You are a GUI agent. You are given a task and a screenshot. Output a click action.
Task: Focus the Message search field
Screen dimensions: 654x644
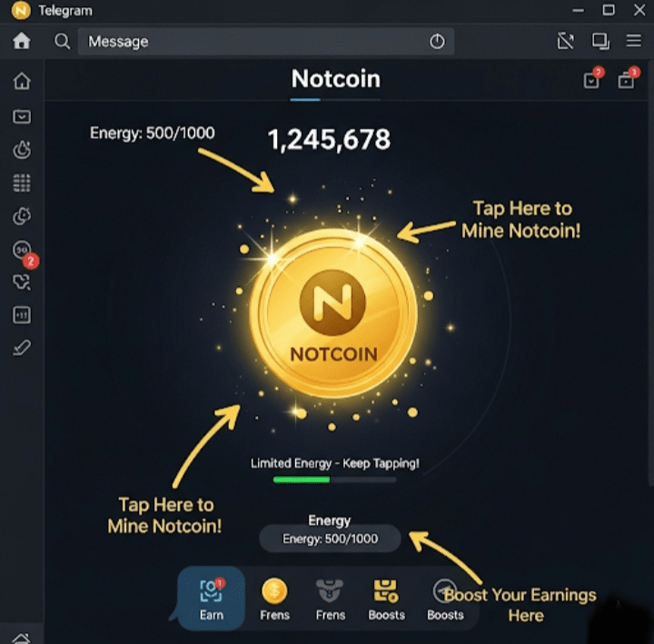click(265, 41)
